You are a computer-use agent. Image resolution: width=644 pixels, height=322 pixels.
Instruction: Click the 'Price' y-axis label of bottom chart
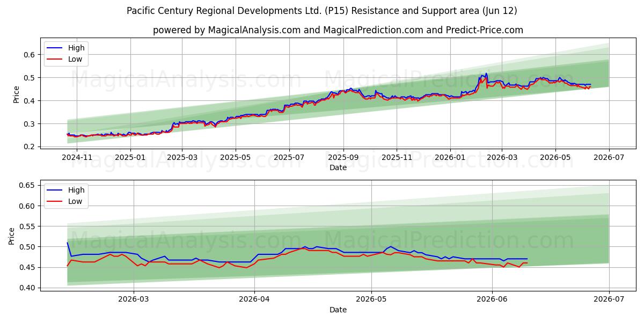click(12, 236)
